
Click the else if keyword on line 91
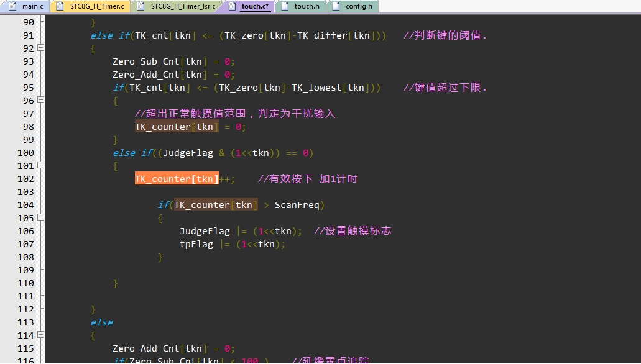(110, 35)
